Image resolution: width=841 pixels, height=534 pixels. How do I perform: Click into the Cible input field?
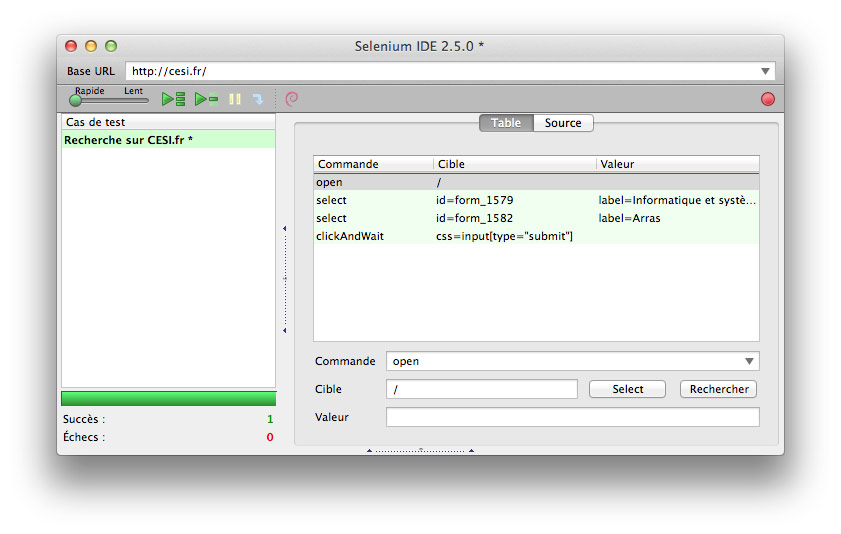pyautogui.click(x=481, y=389)
